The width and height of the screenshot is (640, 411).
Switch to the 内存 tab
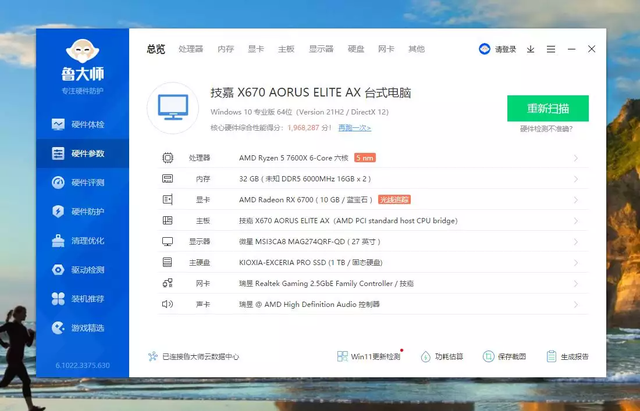[x=226, y=49]
